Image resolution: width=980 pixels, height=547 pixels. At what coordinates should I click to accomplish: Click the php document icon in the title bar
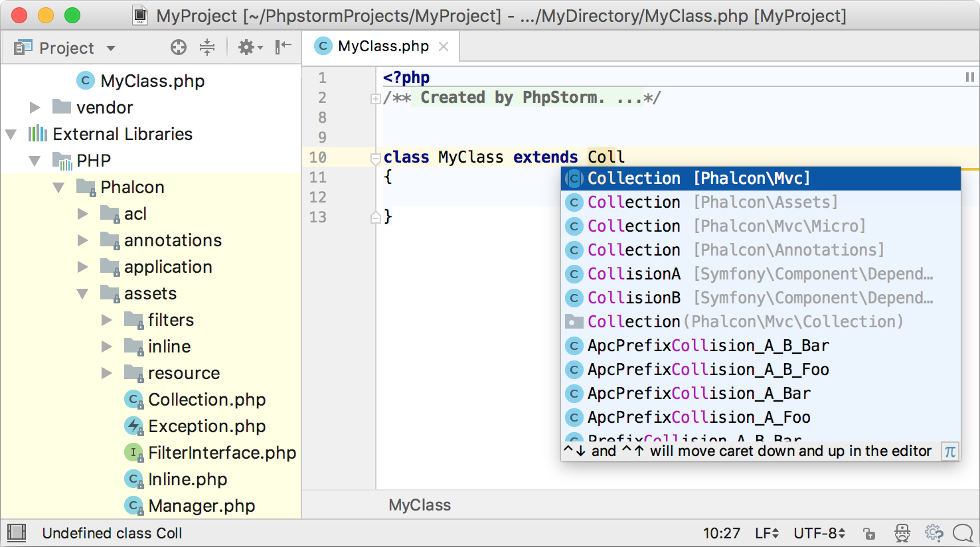coord(140,15)
